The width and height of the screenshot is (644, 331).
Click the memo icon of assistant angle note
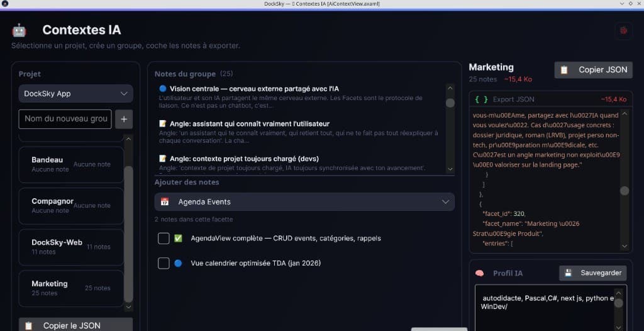[x=163, y=123]
